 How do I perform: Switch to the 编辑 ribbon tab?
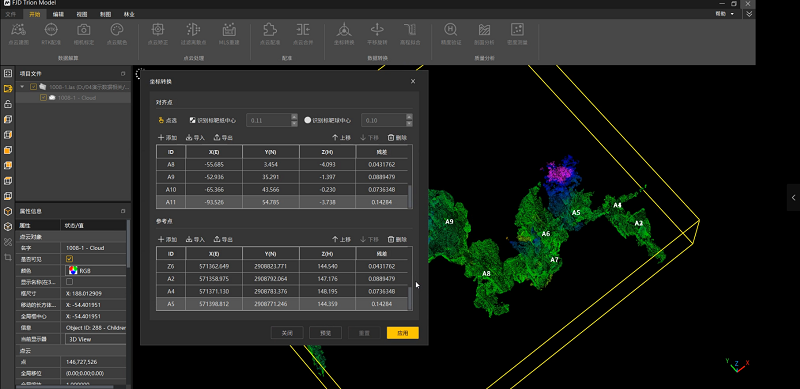point(58,14)
